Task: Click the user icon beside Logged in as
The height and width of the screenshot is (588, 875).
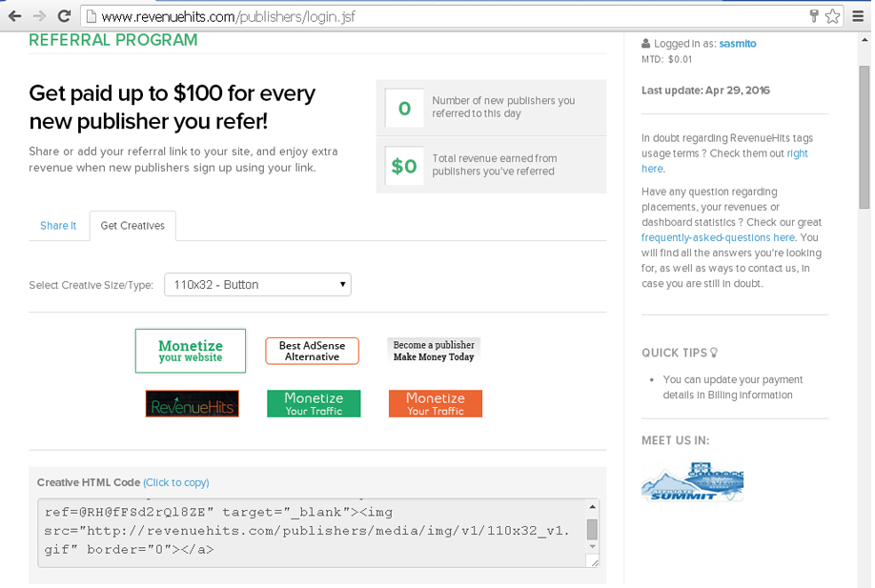Action: tap(645, 43)
